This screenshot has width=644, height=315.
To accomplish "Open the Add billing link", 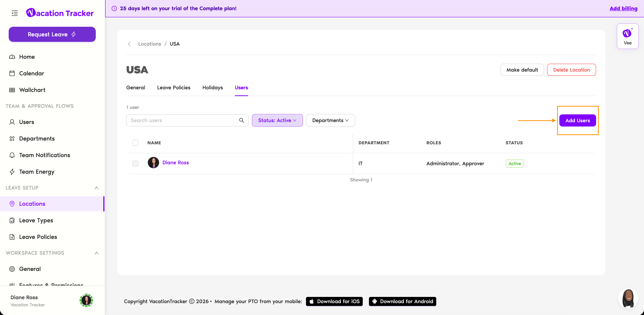I will tap(623, 8).
